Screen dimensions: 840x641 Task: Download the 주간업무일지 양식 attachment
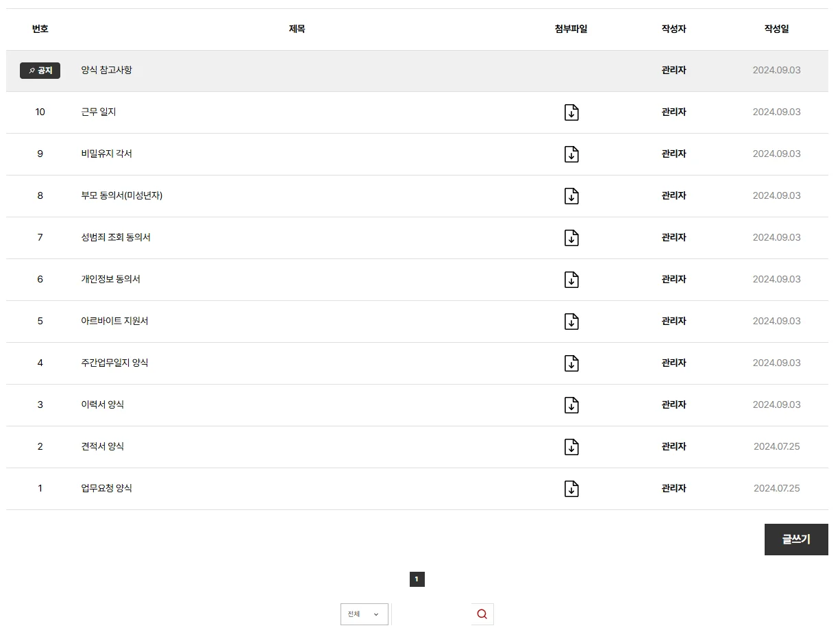571,363
